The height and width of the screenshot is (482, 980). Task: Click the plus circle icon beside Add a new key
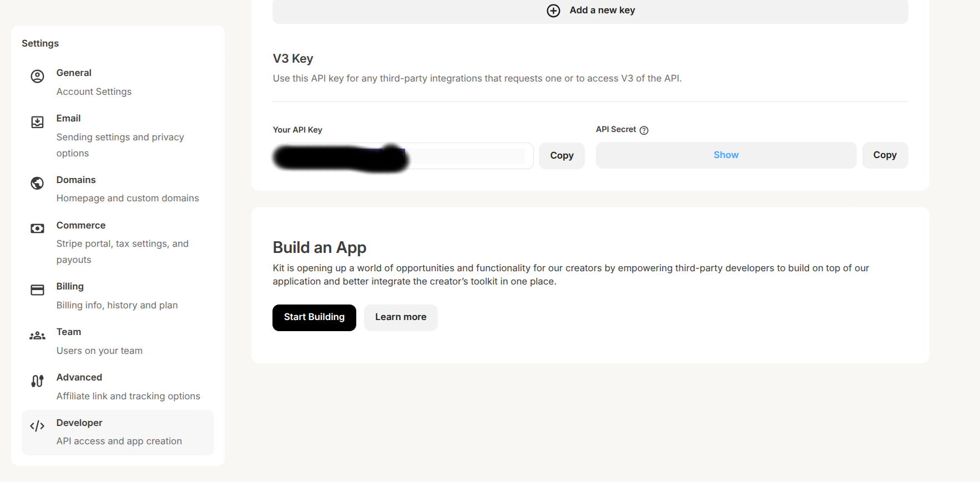(553, 11)
